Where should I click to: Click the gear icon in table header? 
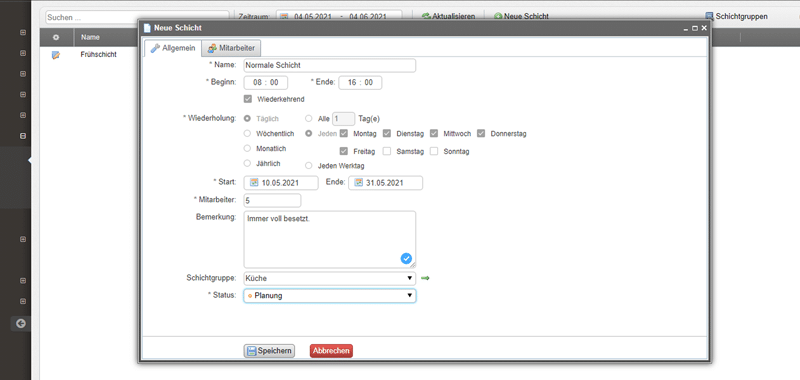point(56,37)
